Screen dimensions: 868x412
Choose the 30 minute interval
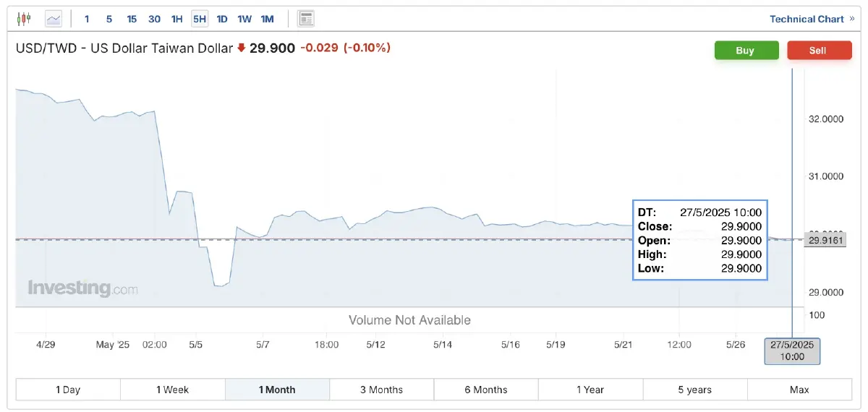click(154, 19)
